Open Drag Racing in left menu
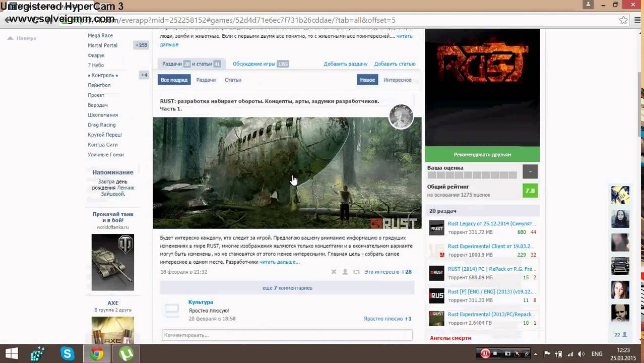The width and height of the screenshot is (644, 363). pyautogui.click(x=102, y=125)
